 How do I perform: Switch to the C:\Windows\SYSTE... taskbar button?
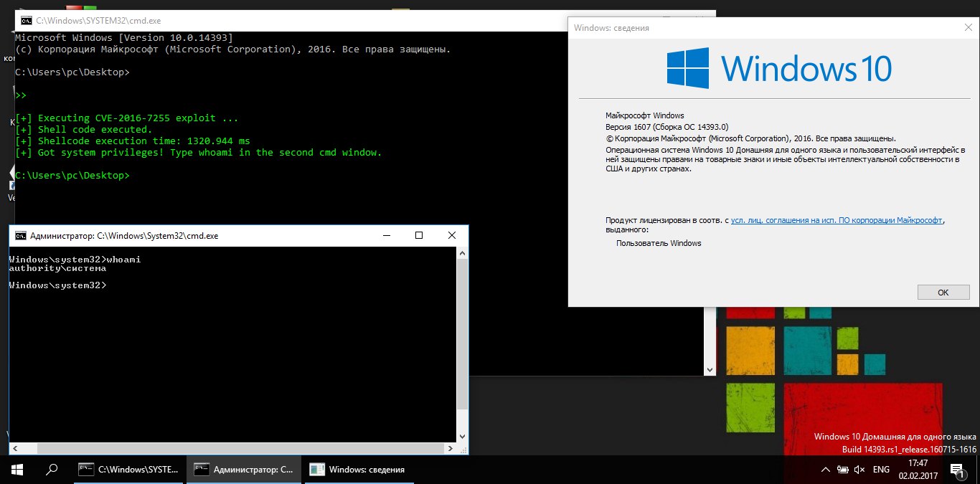(x=128, y=470)
